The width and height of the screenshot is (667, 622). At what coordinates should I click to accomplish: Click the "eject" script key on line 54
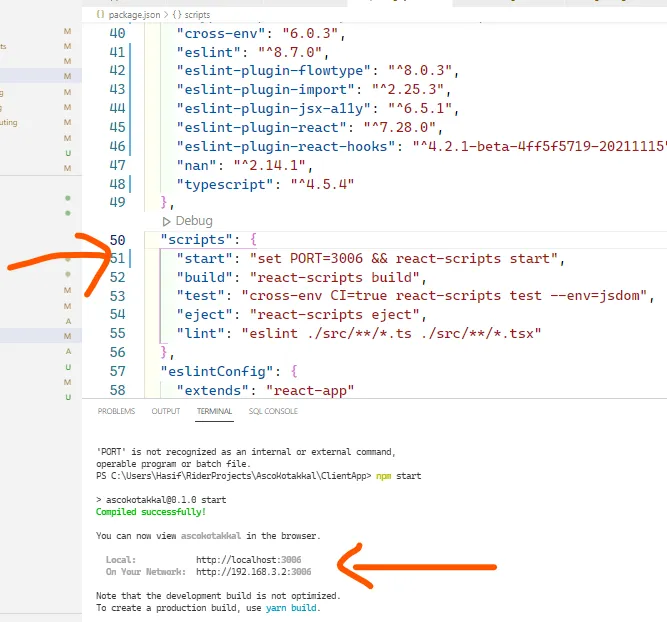[x=205, y=315]
